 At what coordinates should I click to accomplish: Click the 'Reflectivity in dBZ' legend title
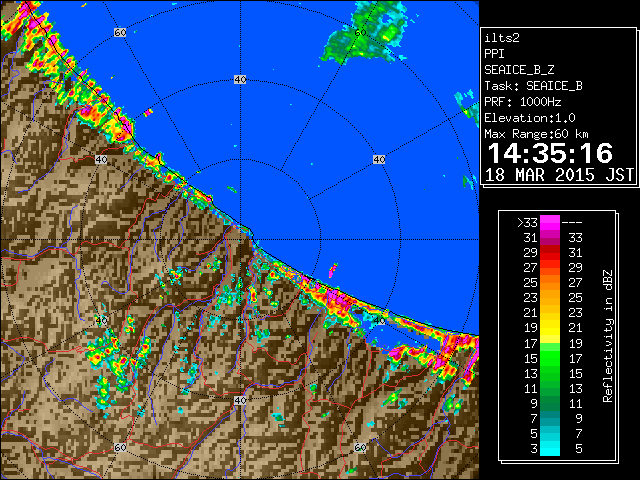point(607,336)
